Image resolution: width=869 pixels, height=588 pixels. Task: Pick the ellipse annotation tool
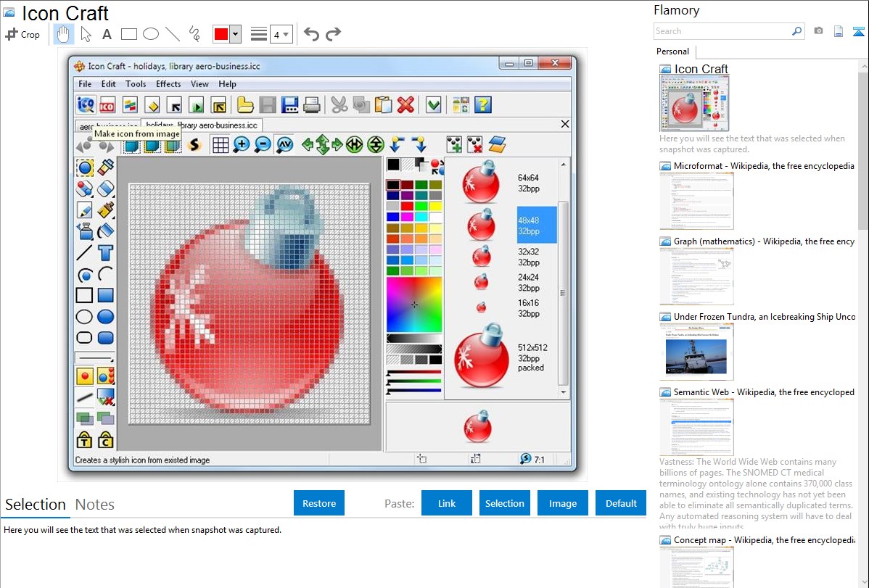click(151, 34)
